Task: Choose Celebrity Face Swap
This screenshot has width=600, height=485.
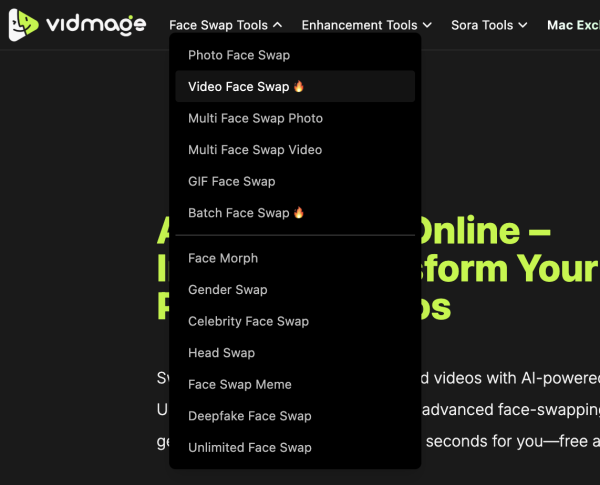Action: coord(248,321)
